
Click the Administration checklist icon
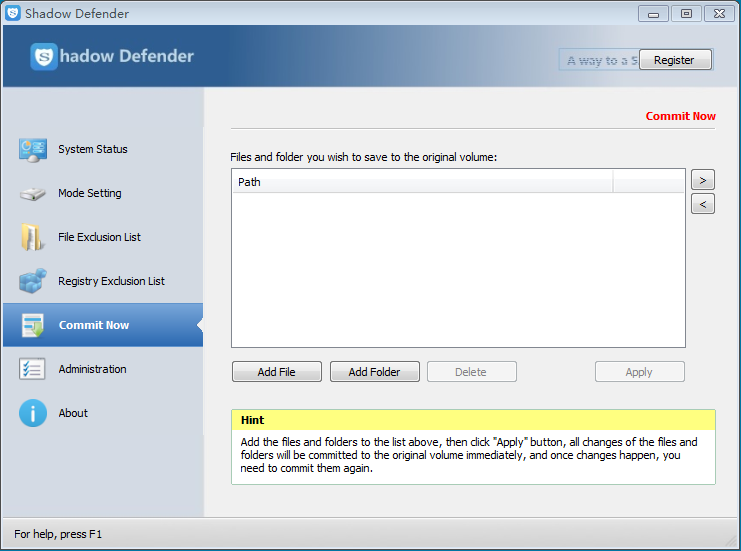pos(33,369)
